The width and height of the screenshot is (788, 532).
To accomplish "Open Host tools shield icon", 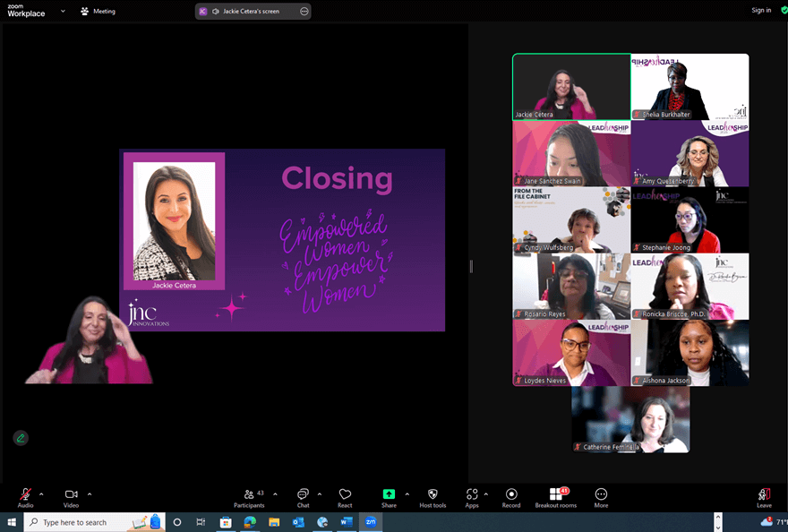I will (433, 494).
